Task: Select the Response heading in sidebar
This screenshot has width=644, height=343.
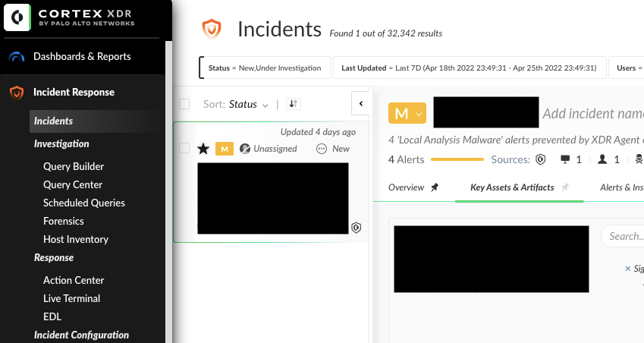Action: click(54, 257)
